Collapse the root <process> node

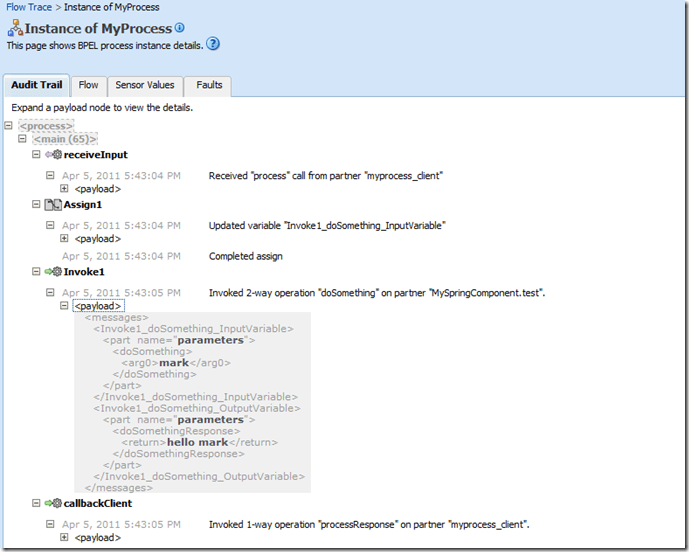click(9, 126)
